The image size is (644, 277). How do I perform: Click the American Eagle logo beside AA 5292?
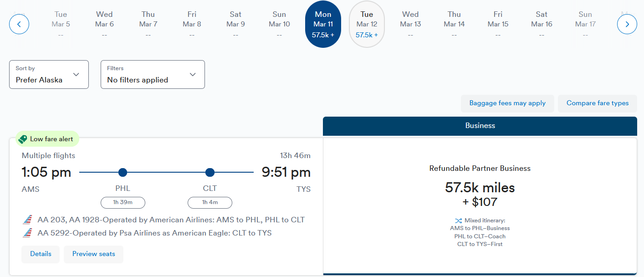[x=28, y=233]
